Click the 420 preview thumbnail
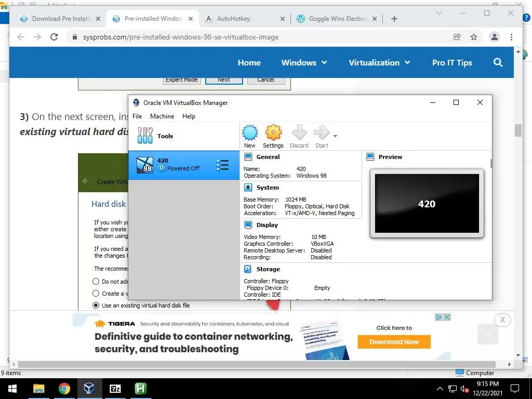This screenshot has width=532, height=399. tap(427, 204)
